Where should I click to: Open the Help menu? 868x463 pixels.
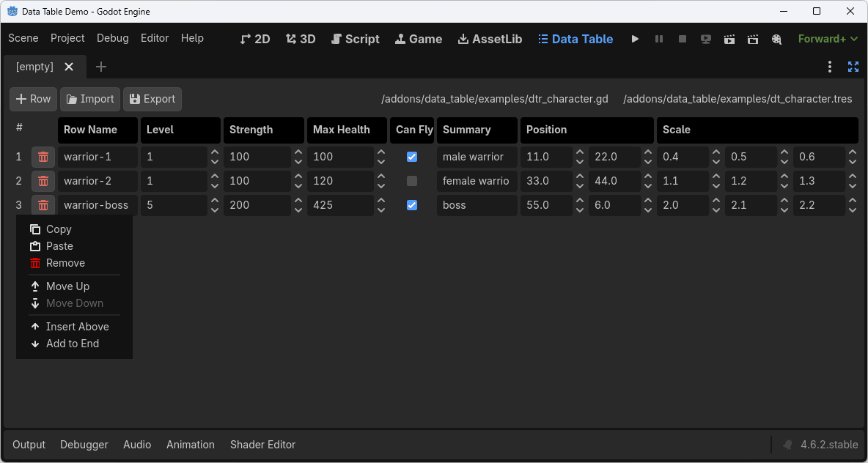click(x=192, y=38)
